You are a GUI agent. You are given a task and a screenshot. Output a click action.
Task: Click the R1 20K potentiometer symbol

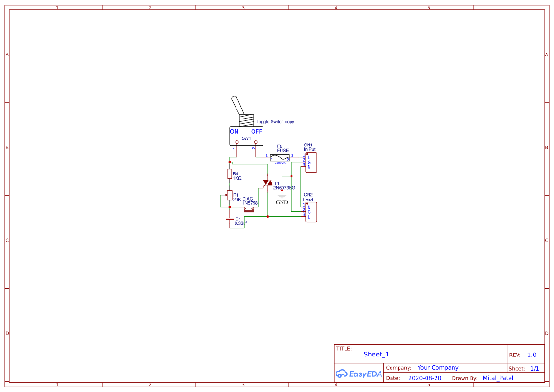[x=230, y=195]
